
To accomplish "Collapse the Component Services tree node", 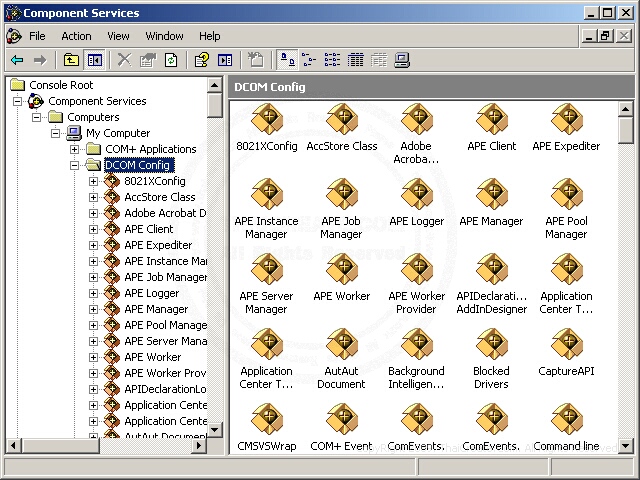I will (18, 101).
